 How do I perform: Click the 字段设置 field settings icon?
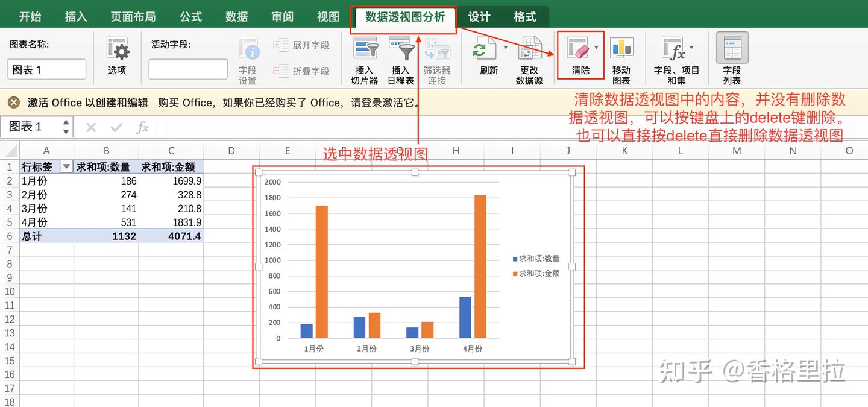pyautogui.click(x=248, y=49)
